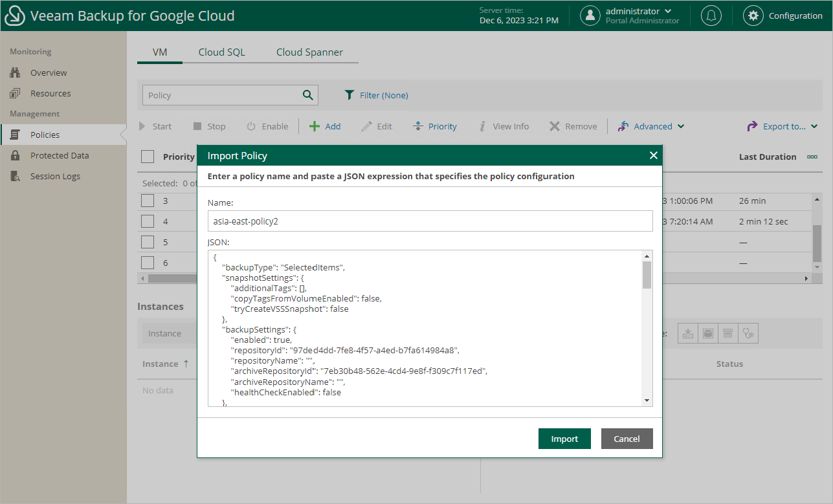Image resolution: width=833 pixels, height=504 pixels.
Task: Toggle the health check stethoscope icon
Action: (x=749, y=333)
